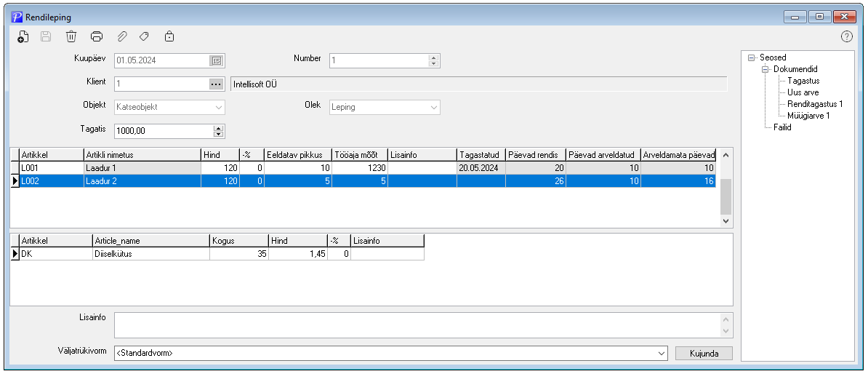The width and height of the screenshot is (868, 374).
Task: Open the Olek dropdown showing Leping
Action: click(433, 108)
